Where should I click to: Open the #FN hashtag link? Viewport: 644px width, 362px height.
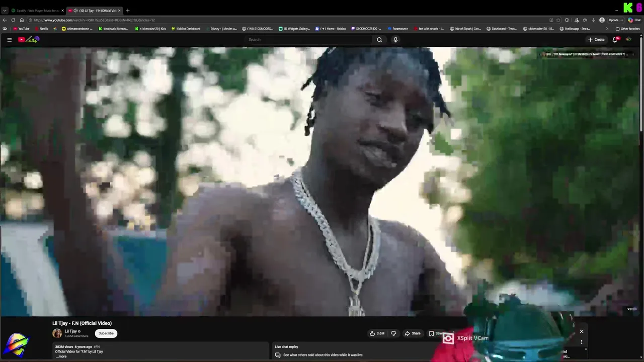point(97,347)
